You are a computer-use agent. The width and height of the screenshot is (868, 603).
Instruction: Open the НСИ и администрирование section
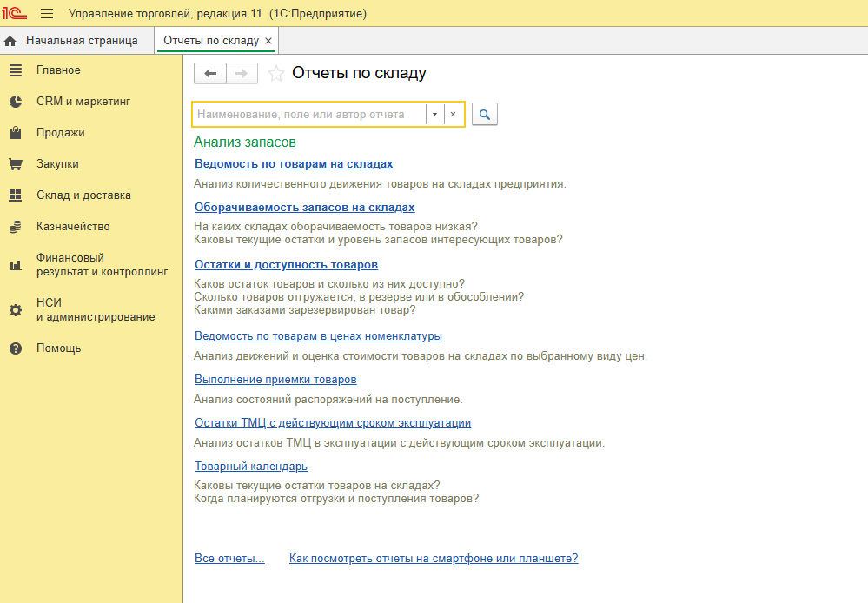[x=95, y=309]
